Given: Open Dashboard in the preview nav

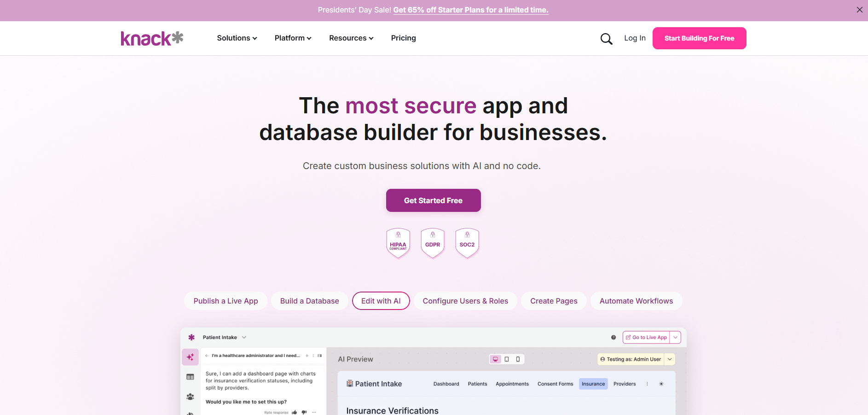Looking at the screenshot, I should [x=446, y=384].
